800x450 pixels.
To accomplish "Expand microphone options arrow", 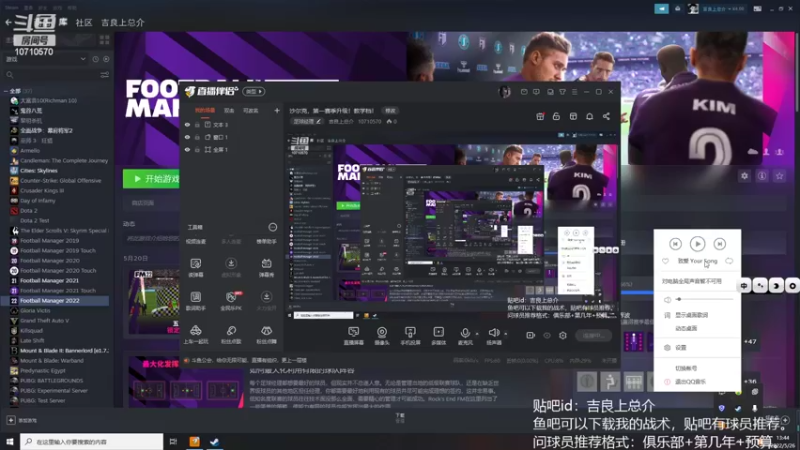I will coord(477,334).
